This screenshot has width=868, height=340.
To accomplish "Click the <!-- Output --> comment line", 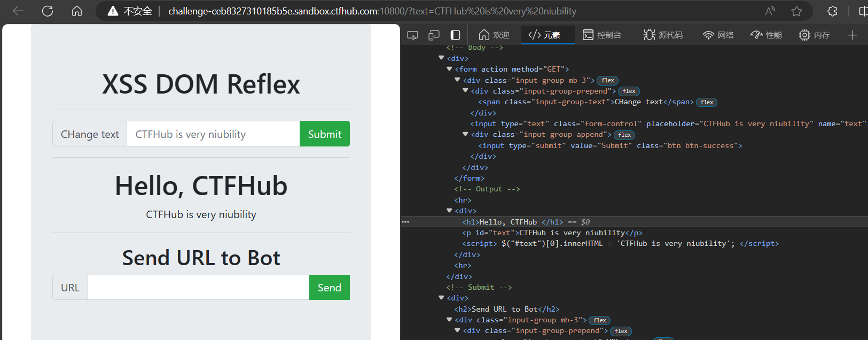I will point(487,189).
